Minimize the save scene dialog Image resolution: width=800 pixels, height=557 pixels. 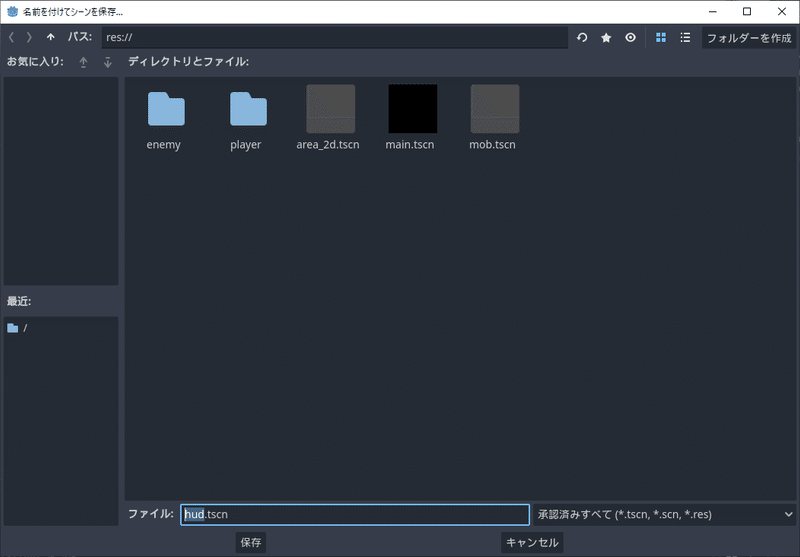(713, 11)
